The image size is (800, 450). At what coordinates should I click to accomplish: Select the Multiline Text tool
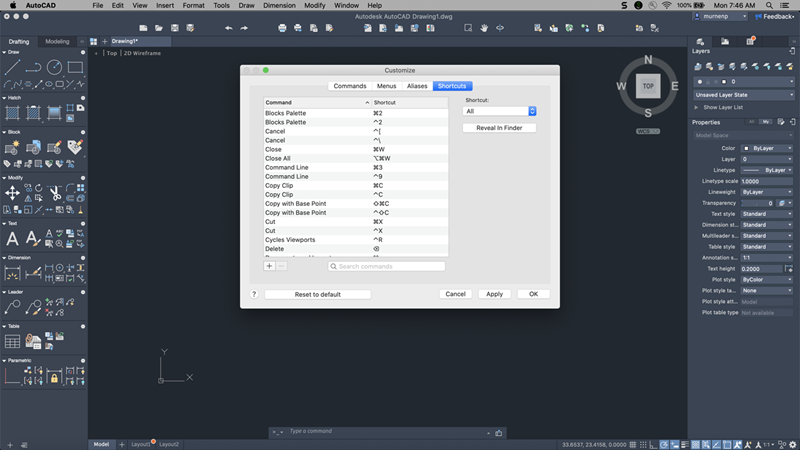click(12, 238)
